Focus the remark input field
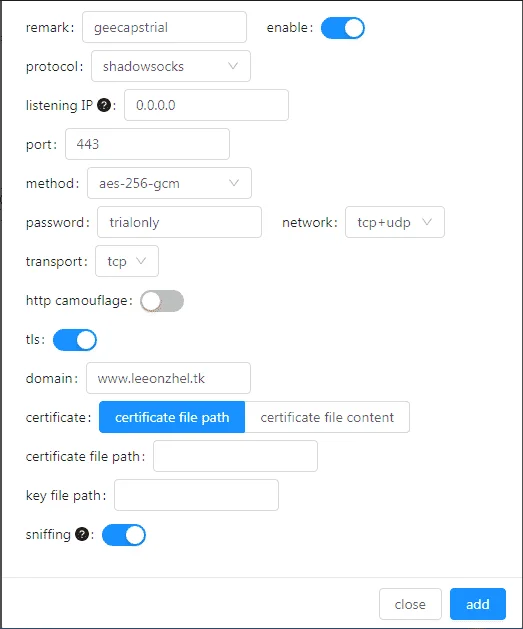The width and height of the screenshot is (523, 629). [x=164, y=27]
